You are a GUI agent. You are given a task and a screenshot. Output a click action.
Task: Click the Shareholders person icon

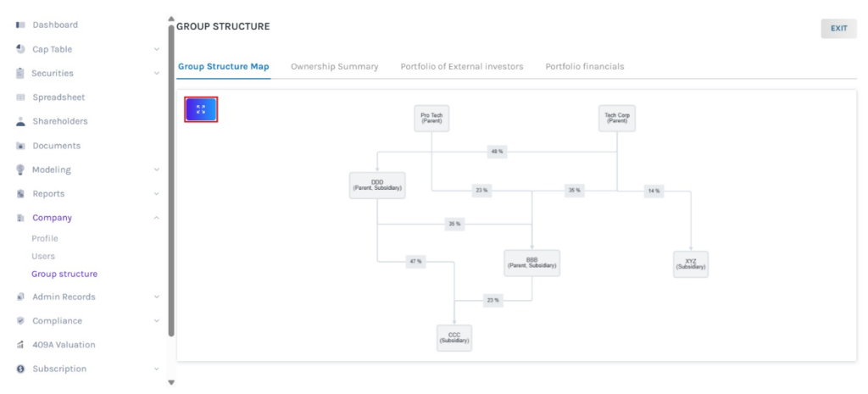(x=20, y=121)
